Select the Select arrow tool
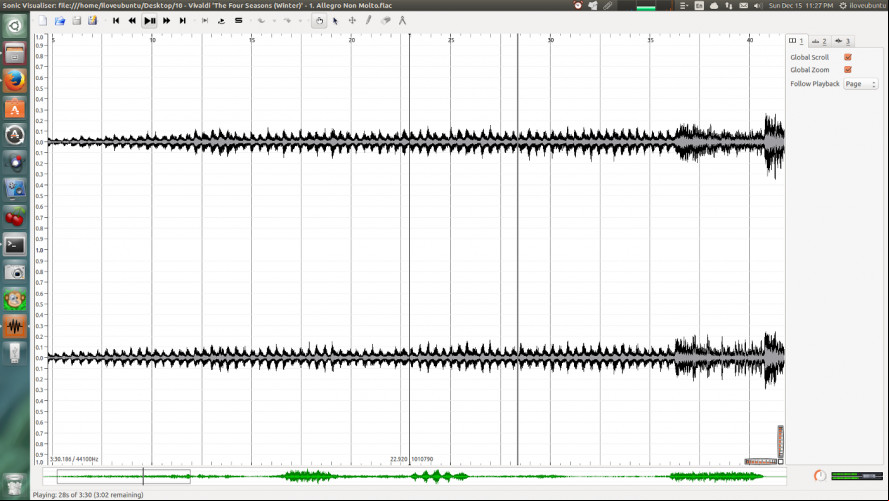 click(336, 21)
